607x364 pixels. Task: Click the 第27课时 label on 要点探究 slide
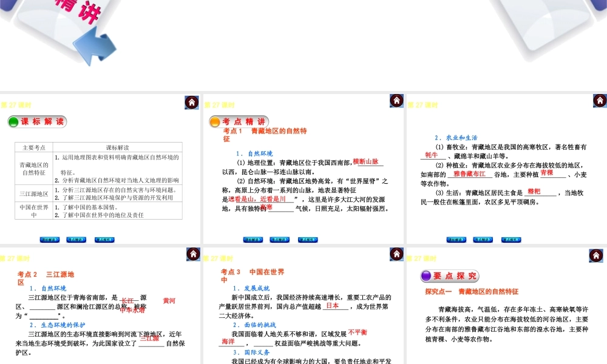[x=421, y=258]
